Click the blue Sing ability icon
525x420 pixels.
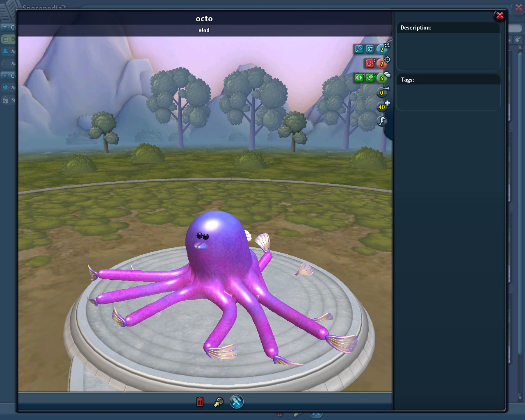pyautogui.click(x=359, y=49)
